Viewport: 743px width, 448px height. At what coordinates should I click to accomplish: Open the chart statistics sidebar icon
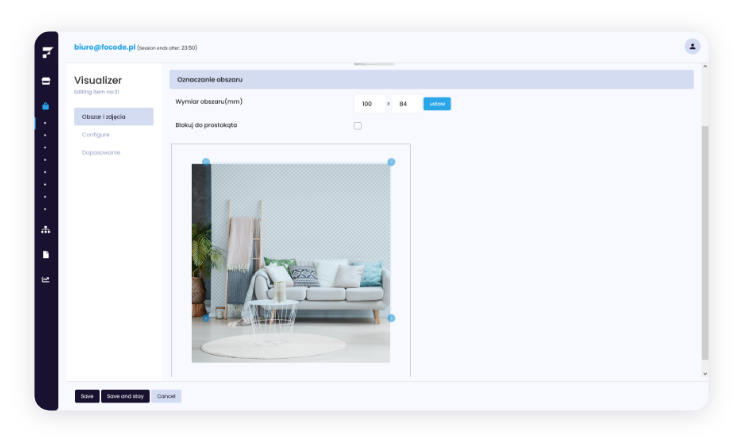(45, 280)
